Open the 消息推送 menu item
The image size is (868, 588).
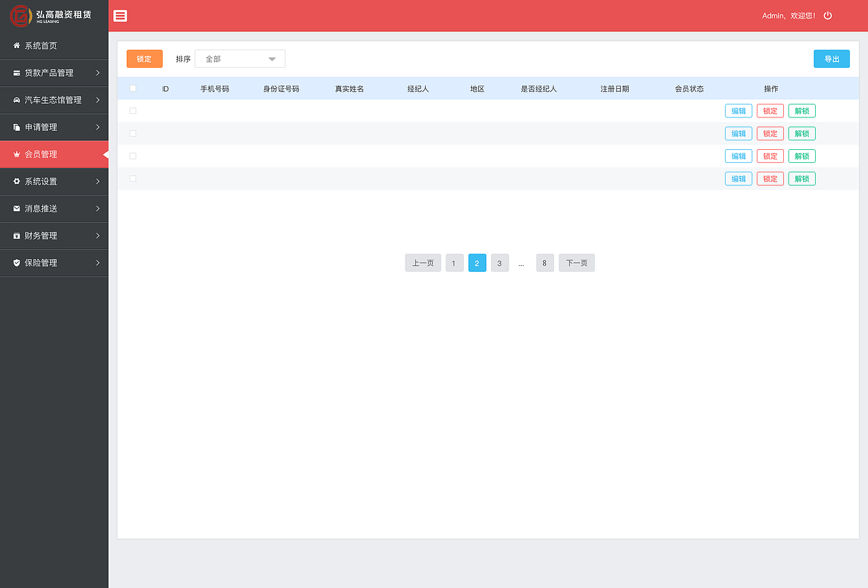(x=54, y=208)
